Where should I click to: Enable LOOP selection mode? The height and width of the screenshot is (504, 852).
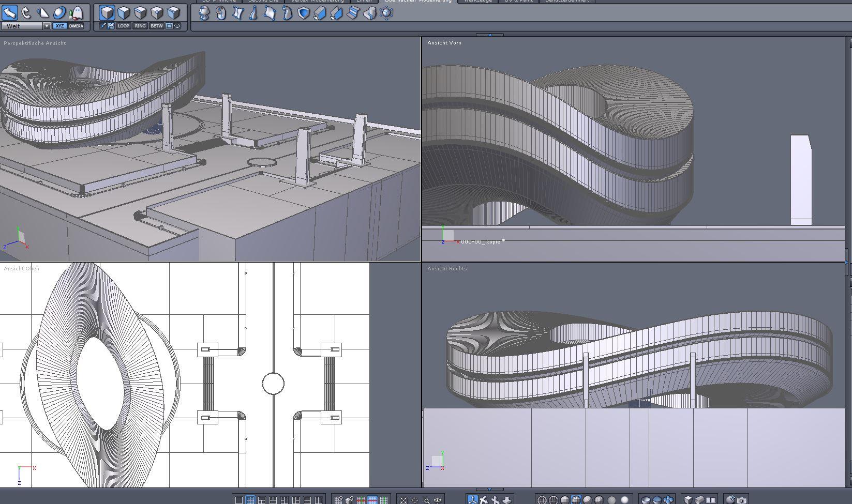[123, 26]
